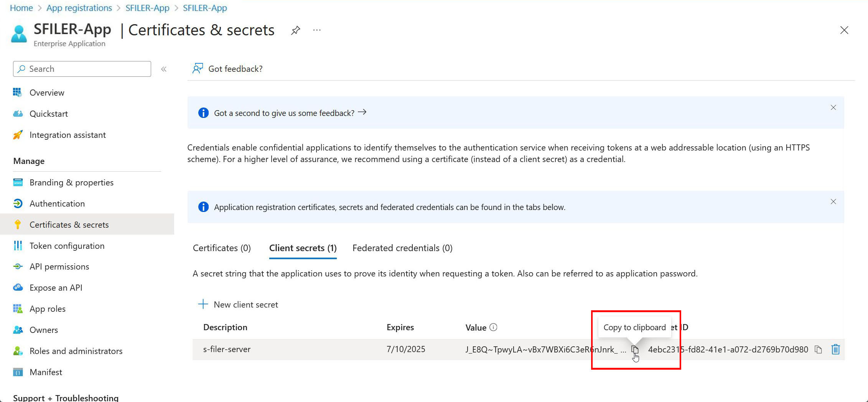Open Manifest editor

pyautogui.click(x=46, y=372)
